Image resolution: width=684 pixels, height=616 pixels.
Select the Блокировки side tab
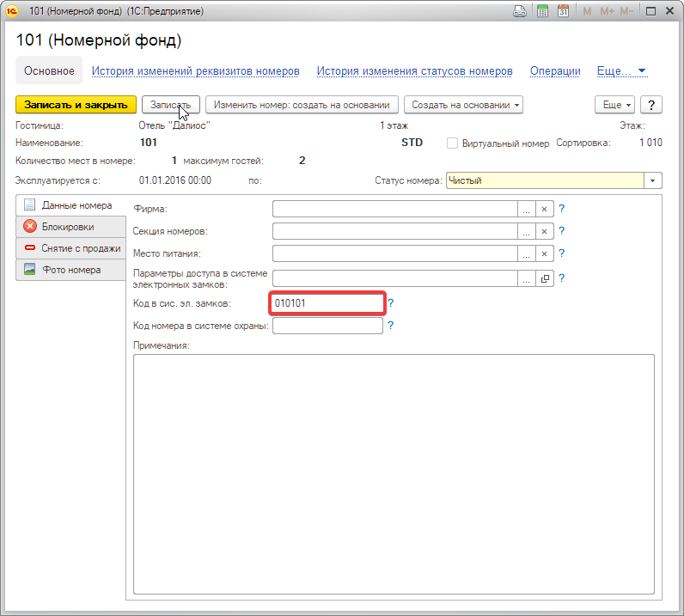pyautogui.click(x=70, y=227)
